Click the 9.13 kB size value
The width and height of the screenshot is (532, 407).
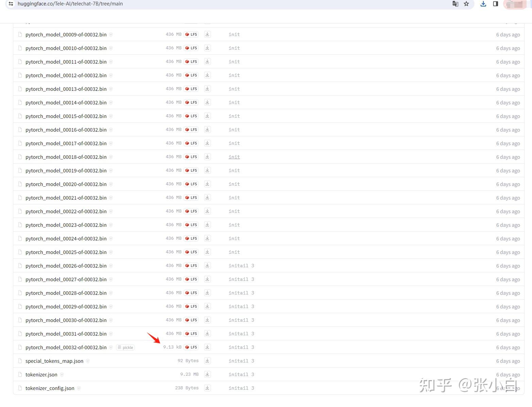[x=172, y=347]
